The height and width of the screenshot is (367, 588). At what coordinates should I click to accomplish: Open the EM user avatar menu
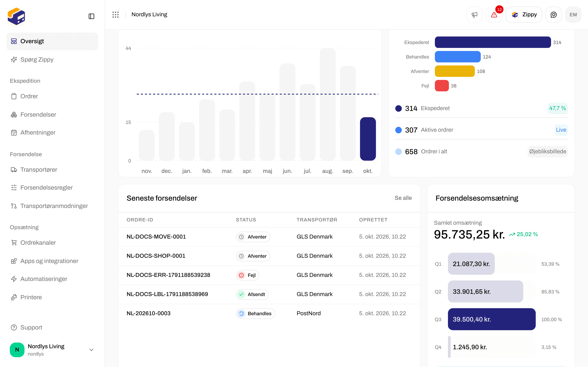point(573,14)
